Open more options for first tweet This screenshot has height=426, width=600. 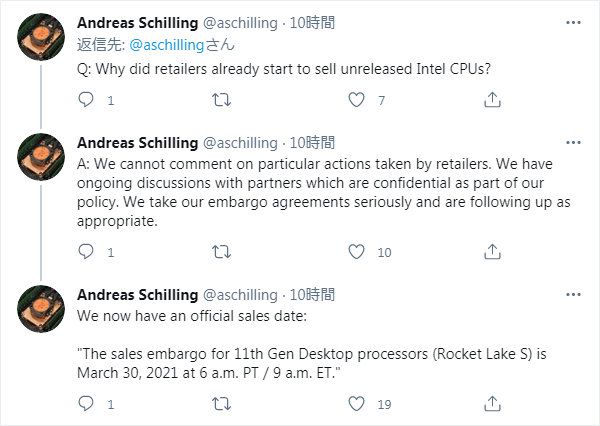pyautogui.click(x=572, y=22)
